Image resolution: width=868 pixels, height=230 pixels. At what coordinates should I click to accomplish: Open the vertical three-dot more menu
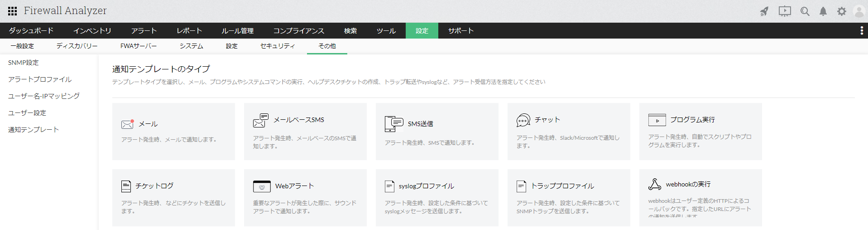click(x=861, y=30)
